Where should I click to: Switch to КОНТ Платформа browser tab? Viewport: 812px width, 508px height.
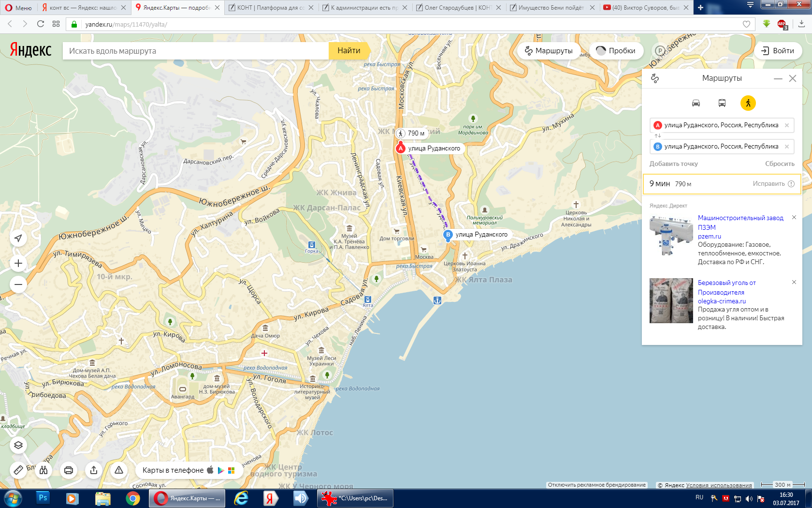[x=271, y=8]
